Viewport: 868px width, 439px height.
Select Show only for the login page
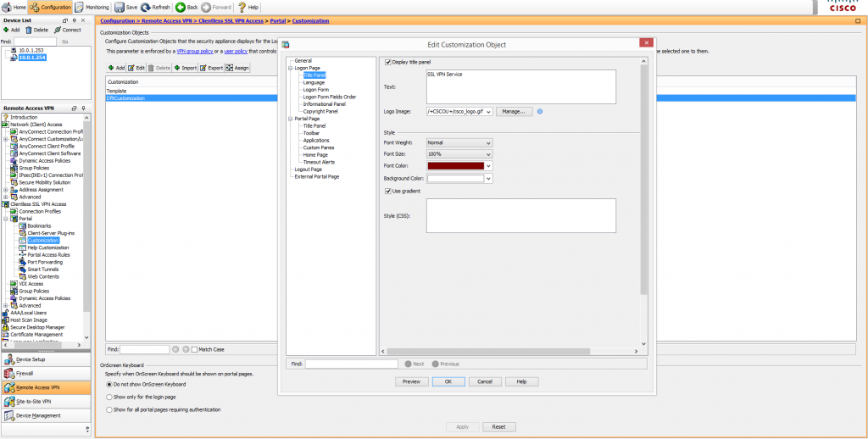[x=108, y=397]
